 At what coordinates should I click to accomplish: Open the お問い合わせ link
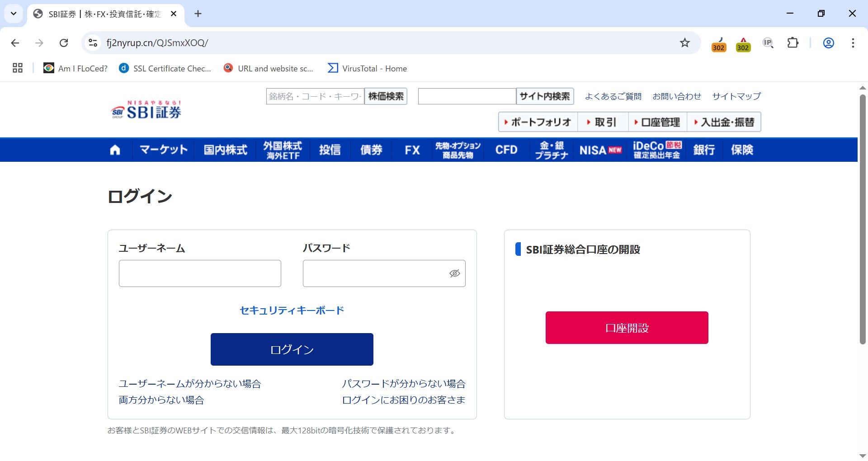coord(677,96)
